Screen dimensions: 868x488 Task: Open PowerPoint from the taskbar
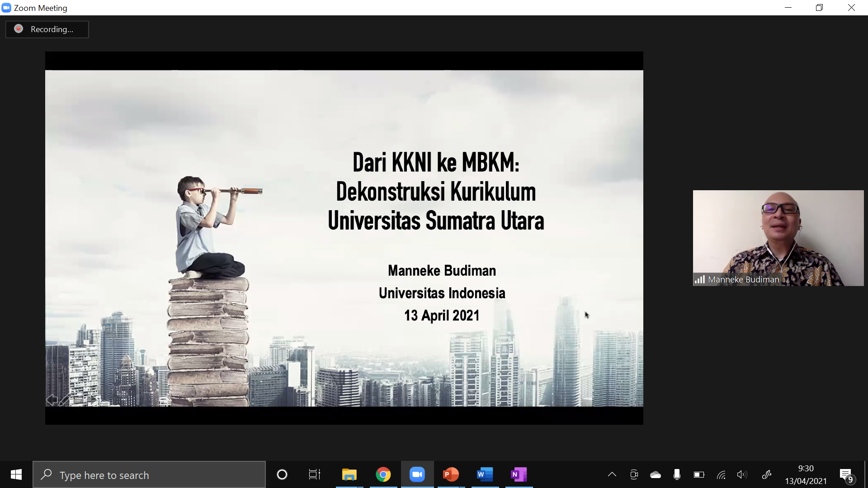[x=451, y=474]
